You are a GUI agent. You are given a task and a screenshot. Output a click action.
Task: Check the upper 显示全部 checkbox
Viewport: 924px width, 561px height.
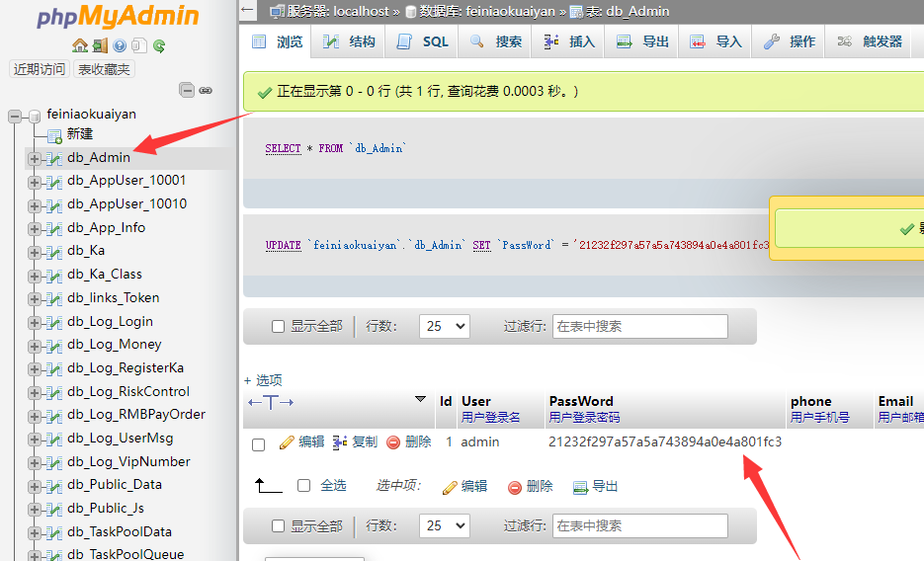click(279, 326)
